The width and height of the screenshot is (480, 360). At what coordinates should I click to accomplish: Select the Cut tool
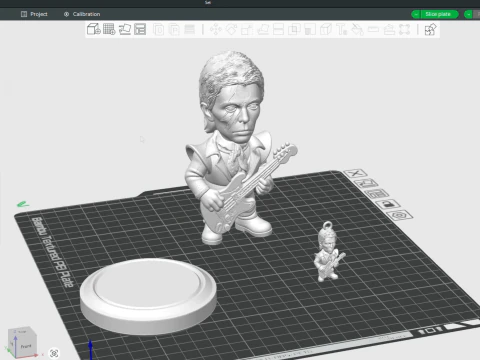coord(278,30)
